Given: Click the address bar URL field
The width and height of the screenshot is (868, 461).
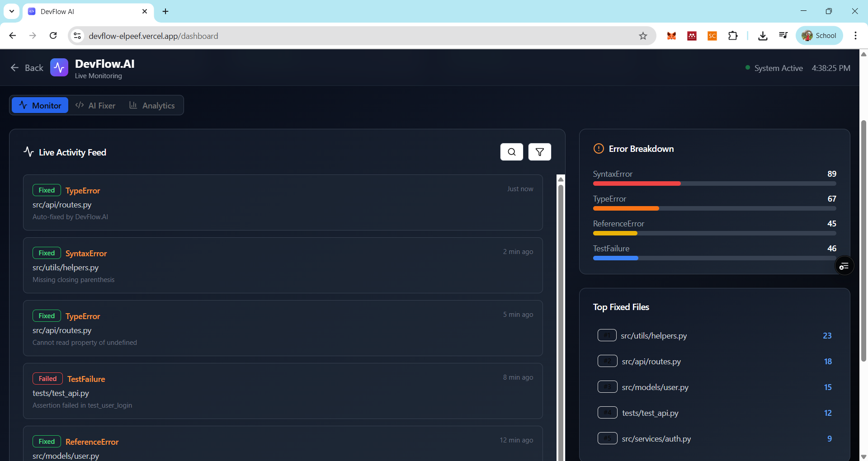Looking at the screenshot, I should click(362, 36).
